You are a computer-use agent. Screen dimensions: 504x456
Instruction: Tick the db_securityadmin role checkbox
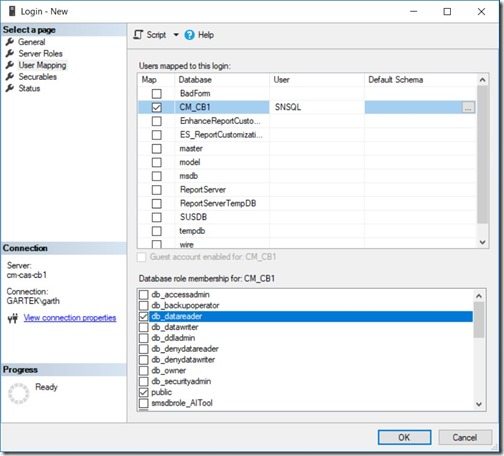[x=144, y=381]
